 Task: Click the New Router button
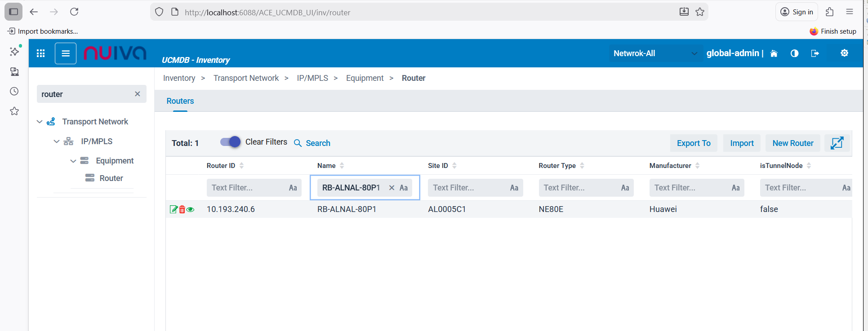point(792,143)
